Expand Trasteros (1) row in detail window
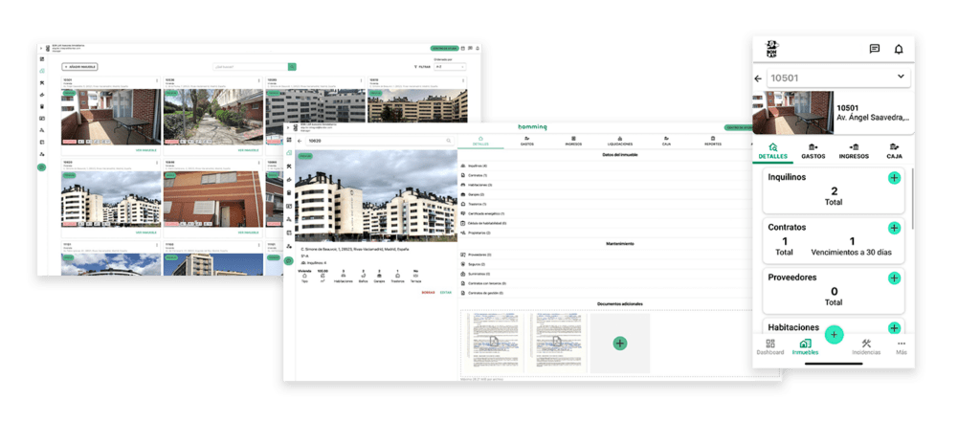Viewport: 980px width, 422px height. point(605,204)
